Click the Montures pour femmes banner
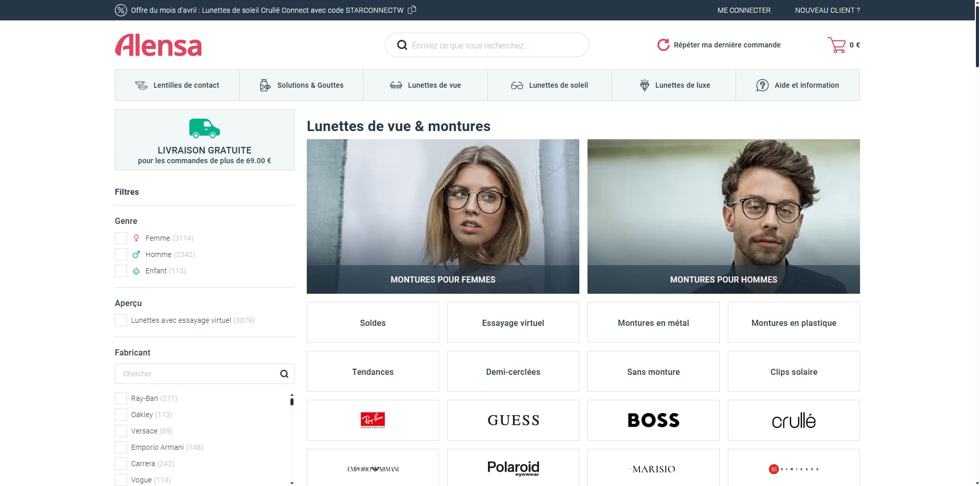The height and width of the screenshot is (486, 980). pos(443,216)
